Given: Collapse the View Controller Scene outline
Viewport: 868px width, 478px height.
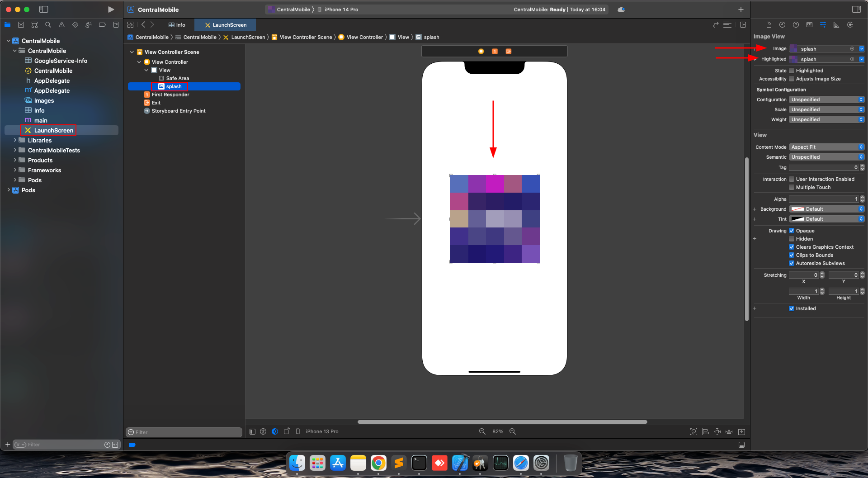Looking at the screenshot, I should click(x=132, y=52).
